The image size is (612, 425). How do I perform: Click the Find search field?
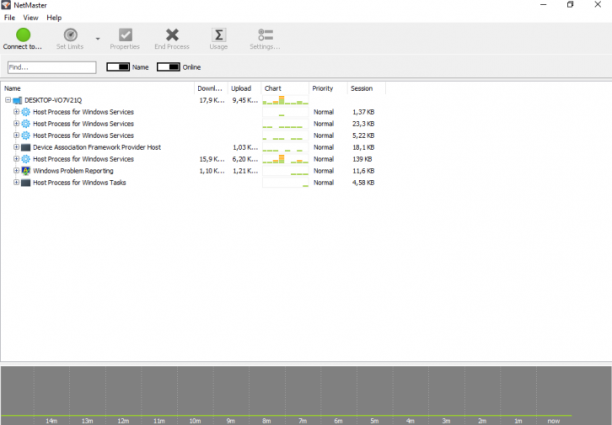(52, 67)
